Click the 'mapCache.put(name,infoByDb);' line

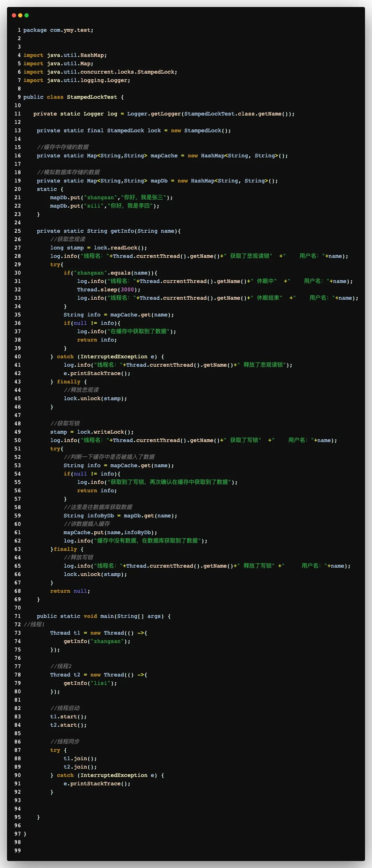pos(110,532)
